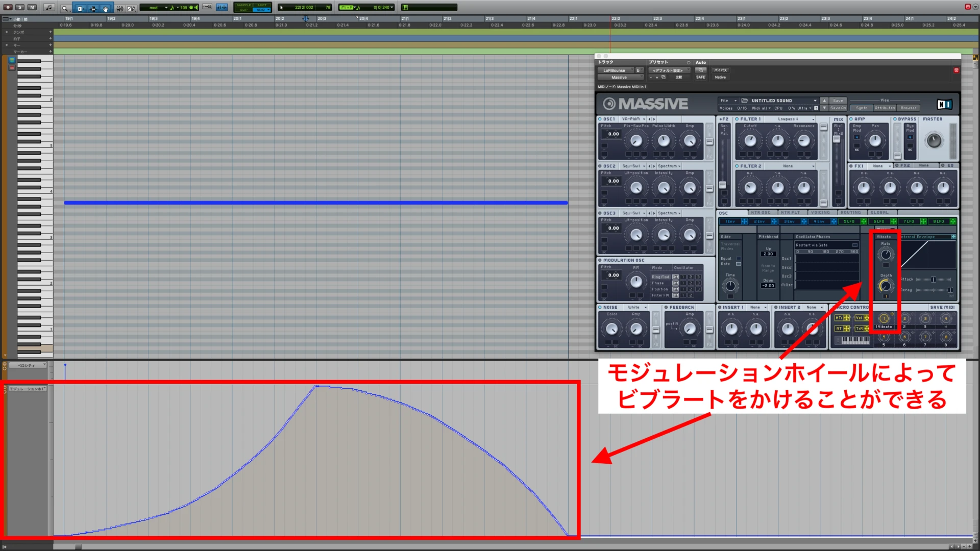The width and height of the screenshot is (980, 551).
Task: Switch to Synth view
Action: point(862,108)
